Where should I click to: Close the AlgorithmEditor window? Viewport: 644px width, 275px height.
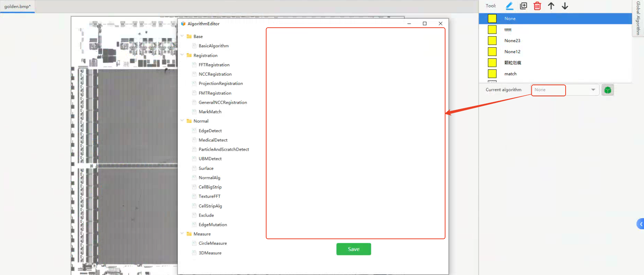tap(441, 24)
